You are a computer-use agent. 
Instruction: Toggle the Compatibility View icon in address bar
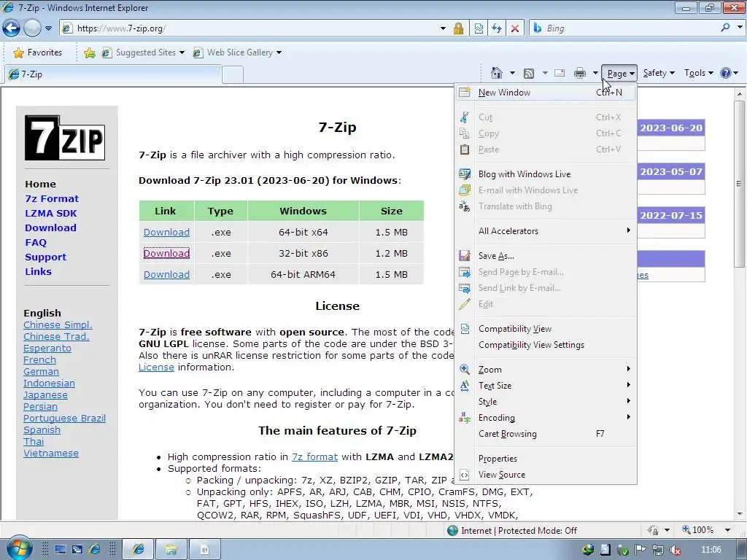tap(479, 28)
